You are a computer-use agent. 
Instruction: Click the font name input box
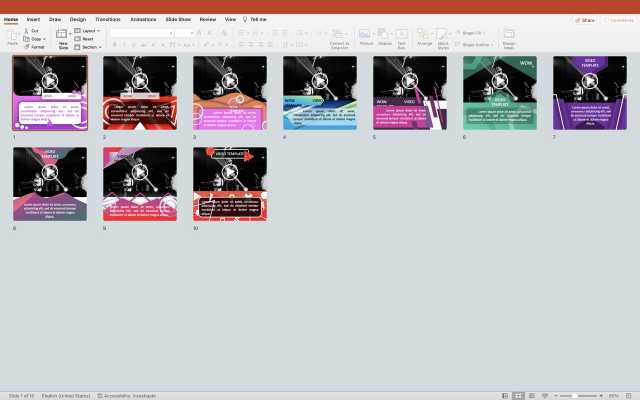point(140,33)
